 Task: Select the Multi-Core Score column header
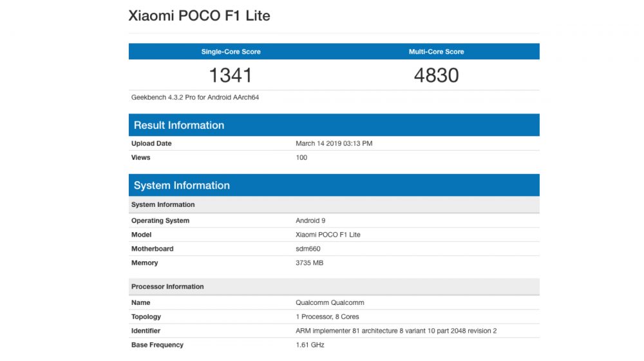[x=436, y=52]
